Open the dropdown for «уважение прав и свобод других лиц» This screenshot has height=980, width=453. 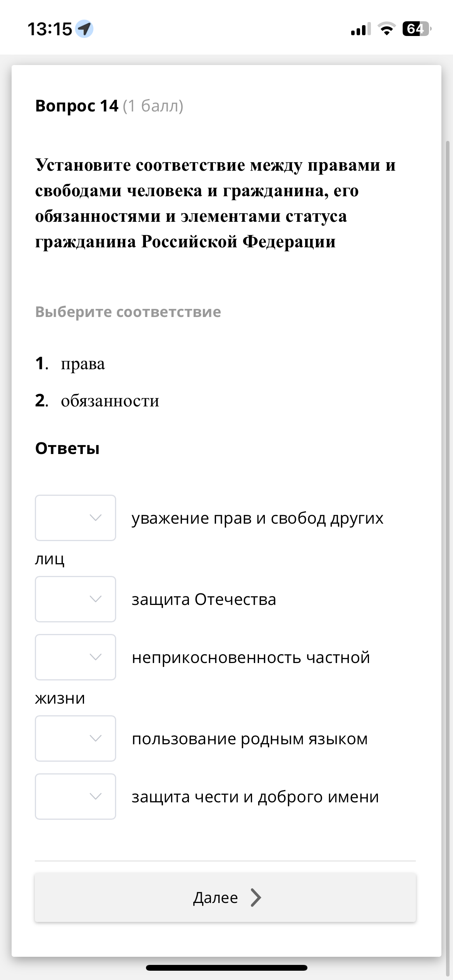coord(75,518)
